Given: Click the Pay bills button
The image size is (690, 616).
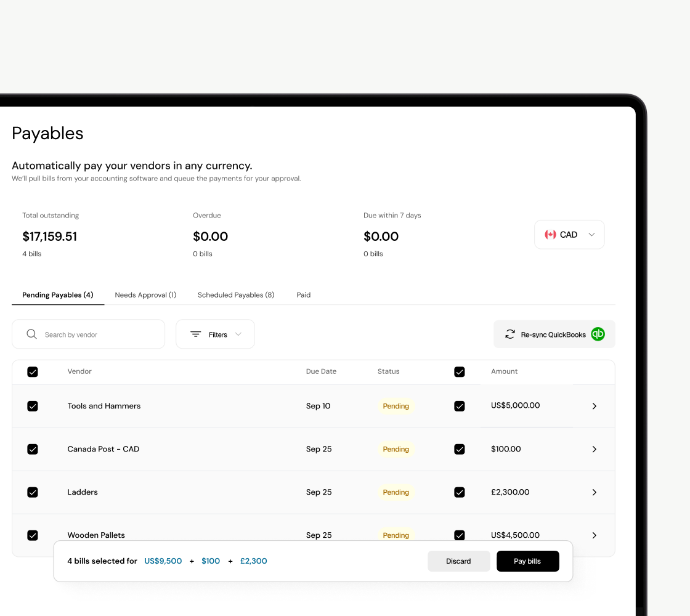Looking at the screenshot, I should click(x=527, y=561).
